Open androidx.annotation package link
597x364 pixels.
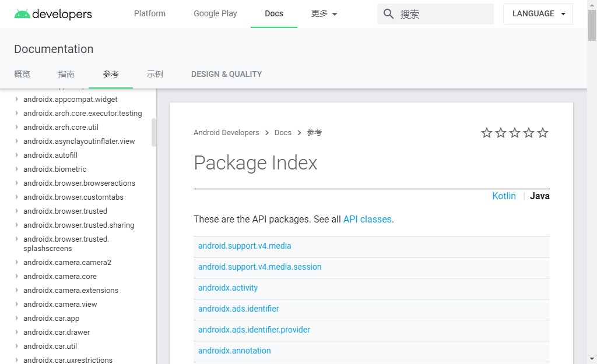coord(234,351)
